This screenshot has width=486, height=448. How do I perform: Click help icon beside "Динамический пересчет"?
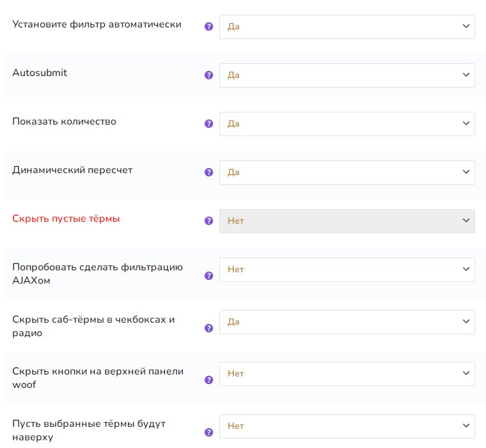tap(208, 173)
